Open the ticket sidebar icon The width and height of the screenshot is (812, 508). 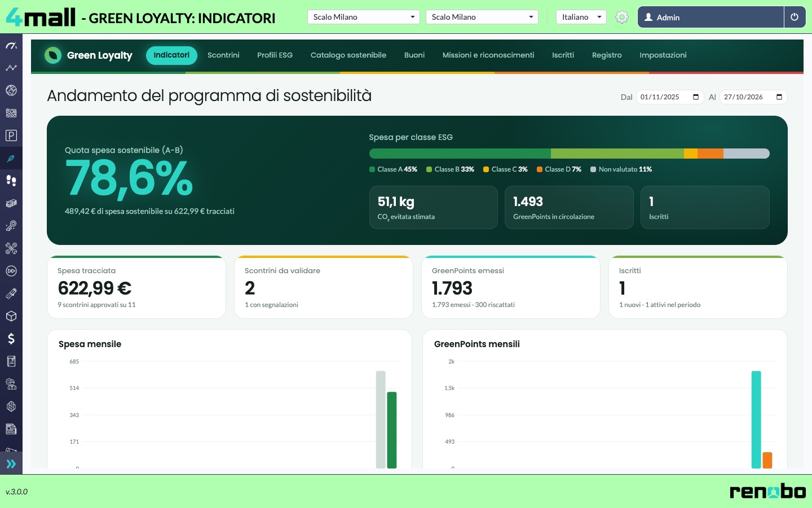11,294
